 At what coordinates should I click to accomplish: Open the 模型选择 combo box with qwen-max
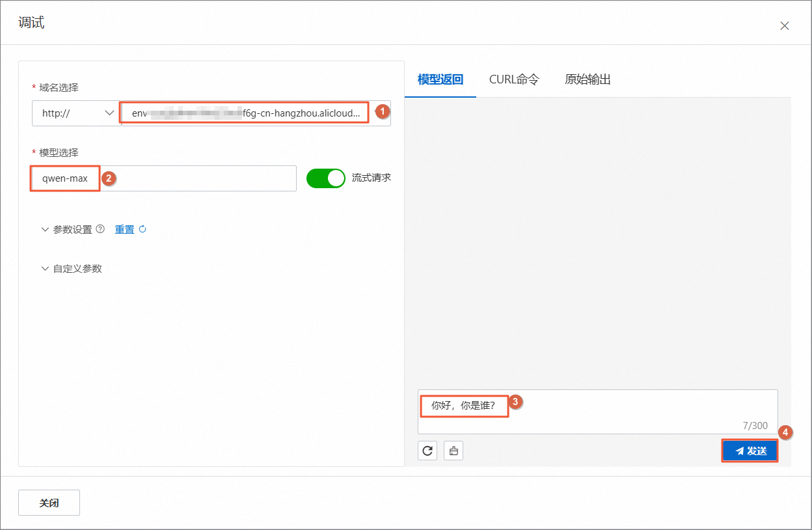pos(164,178)
